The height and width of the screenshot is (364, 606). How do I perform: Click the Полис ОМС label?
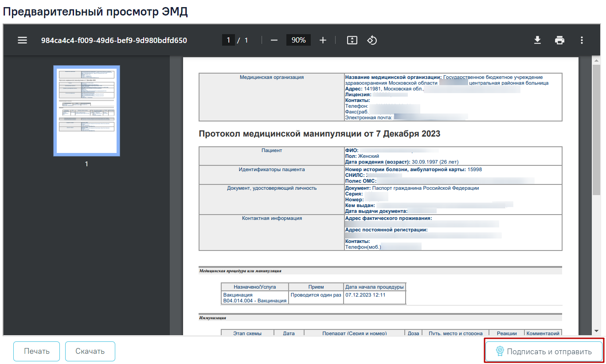[x=361, y=181]
